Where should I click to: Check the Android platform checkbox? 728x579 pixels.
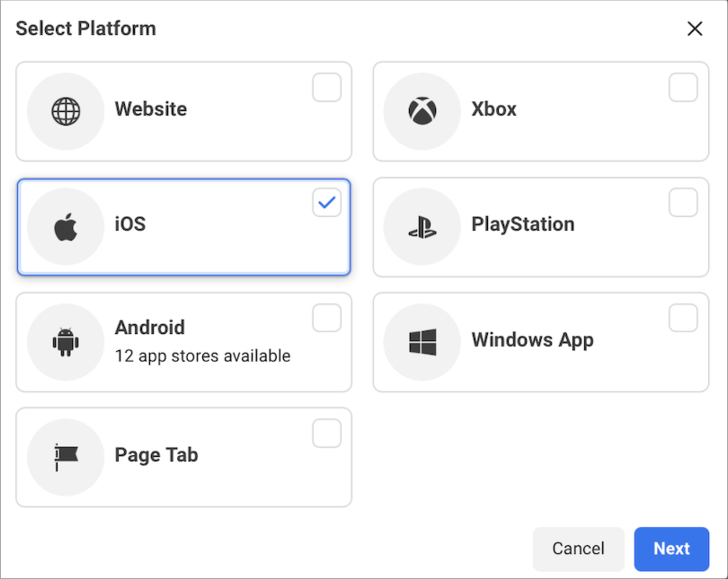pos(327,318)
